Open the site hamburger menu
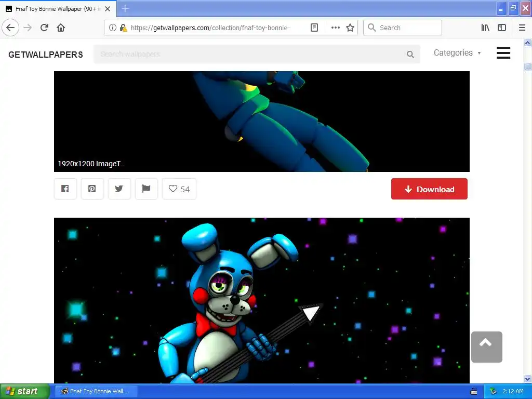 coord(503,53)
